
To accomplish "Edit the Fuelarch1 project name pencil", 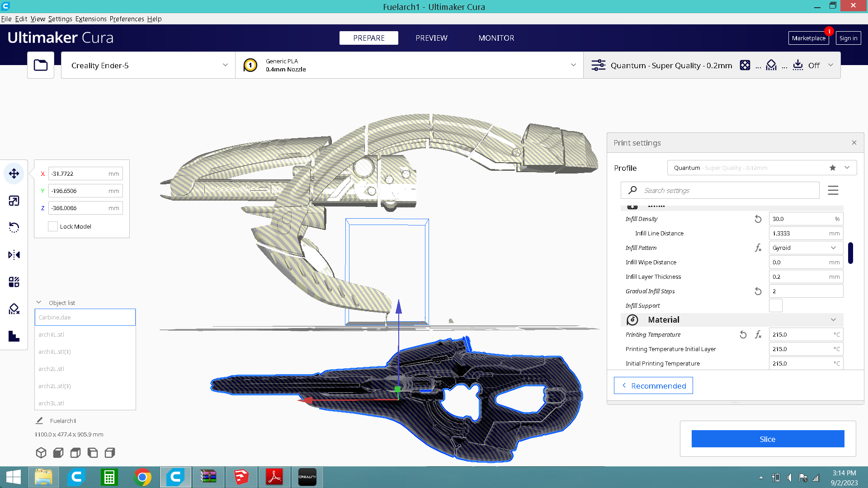I will click(x=39, y=421).
